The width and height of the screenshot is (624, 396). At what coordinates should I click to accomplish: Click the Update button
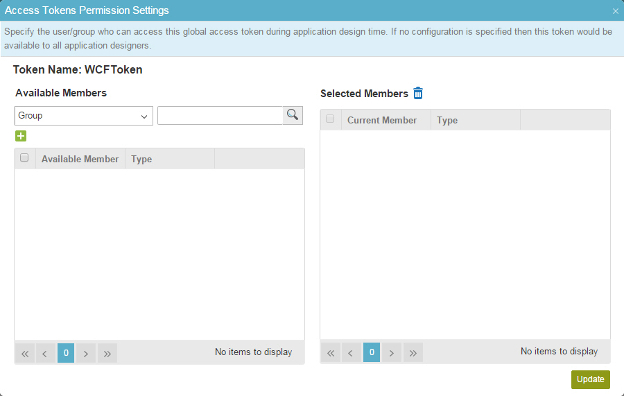(x=590, y=379)
